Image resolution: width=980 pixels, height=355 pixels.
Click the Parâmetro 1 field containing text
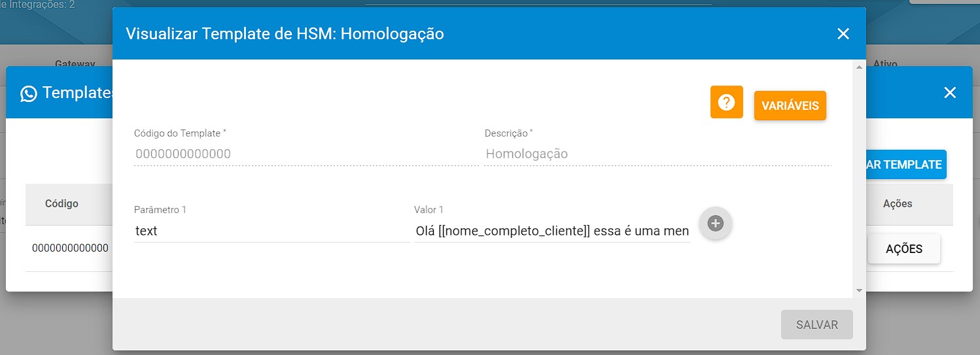(x=272, y=231)
